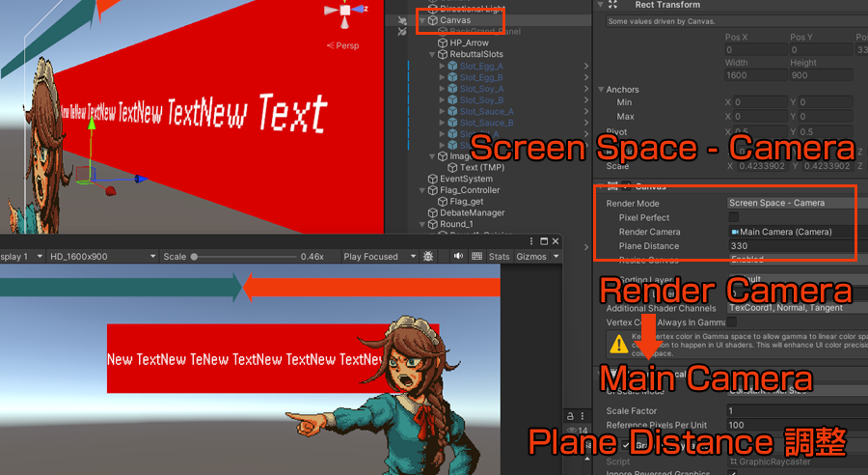Click the keyboard shortcuts icon in Game view

476,257
